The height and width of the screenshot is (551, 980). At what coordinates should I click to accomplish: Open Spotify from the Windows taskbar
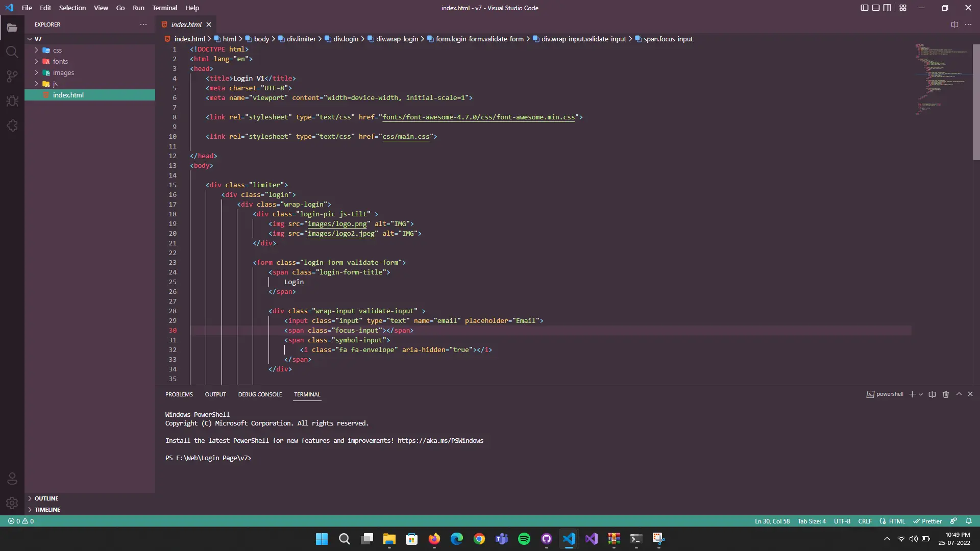click(x=524, y=539)
